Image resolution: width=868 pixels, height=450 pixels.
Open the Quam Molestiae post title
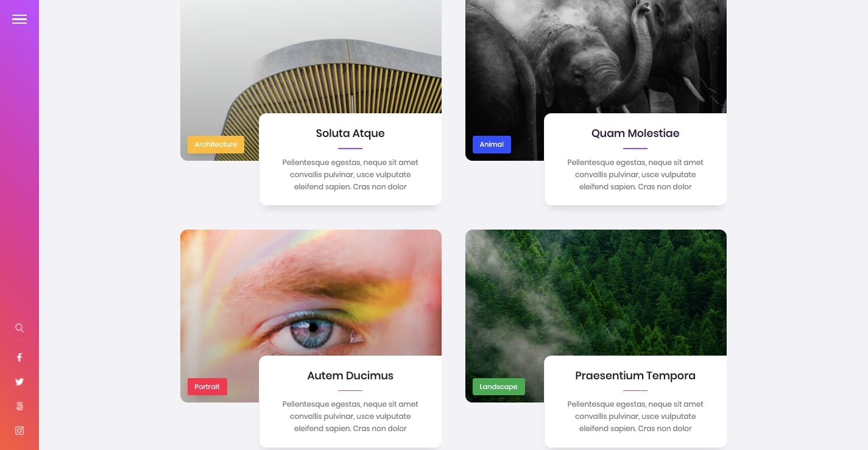pos(635,133)
